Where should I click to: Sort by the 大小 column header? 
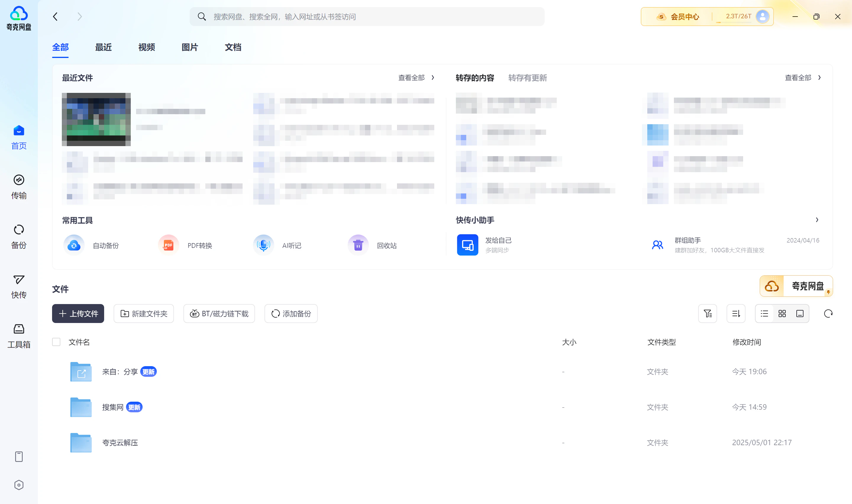click(x=569, y=342)
